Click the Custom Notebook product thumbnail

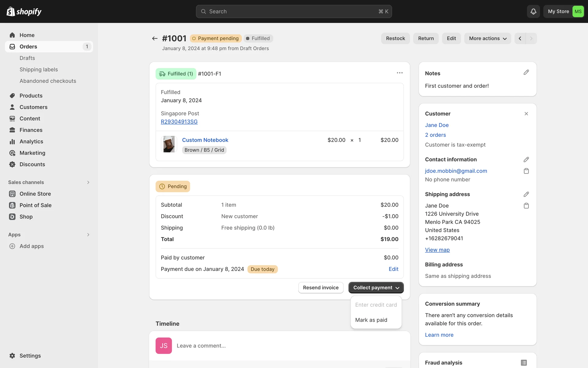pyautogui.click(x=169, y=144)
